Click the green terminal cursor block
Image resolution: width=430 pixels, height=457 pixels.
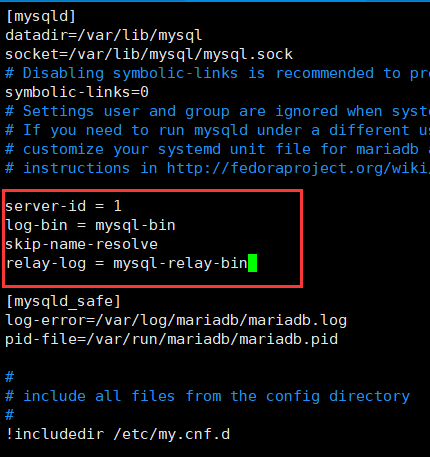click(253, 263)
